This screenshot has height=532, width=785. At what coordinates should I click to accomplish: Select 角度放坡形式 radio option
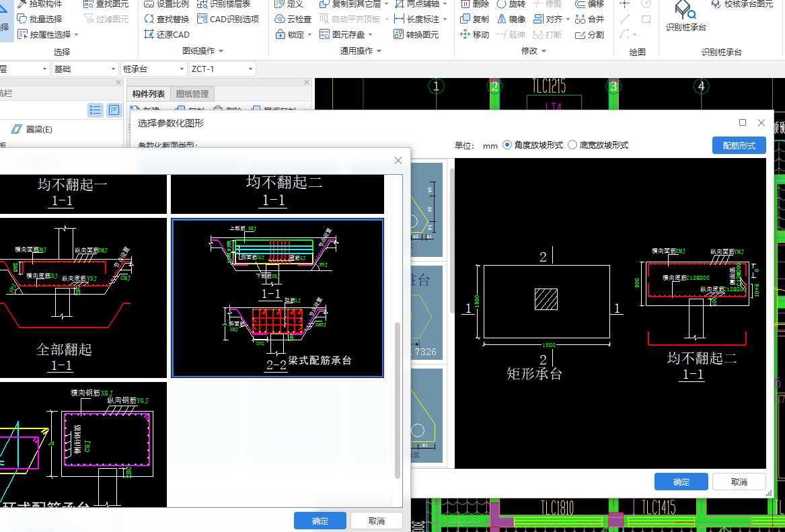tap(507, 145)
